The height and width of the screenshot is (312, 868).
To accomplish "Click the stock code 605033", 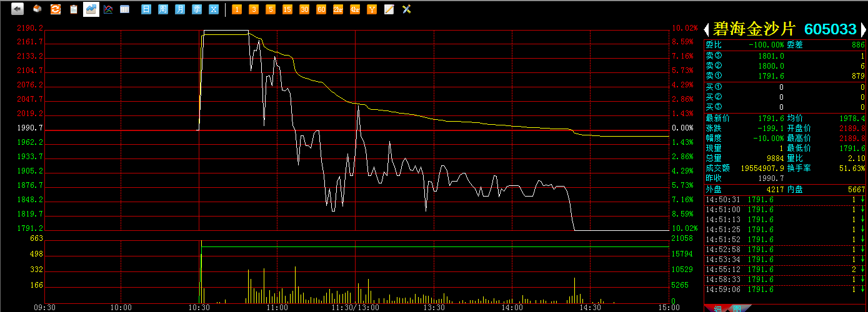I will point(830,29).
